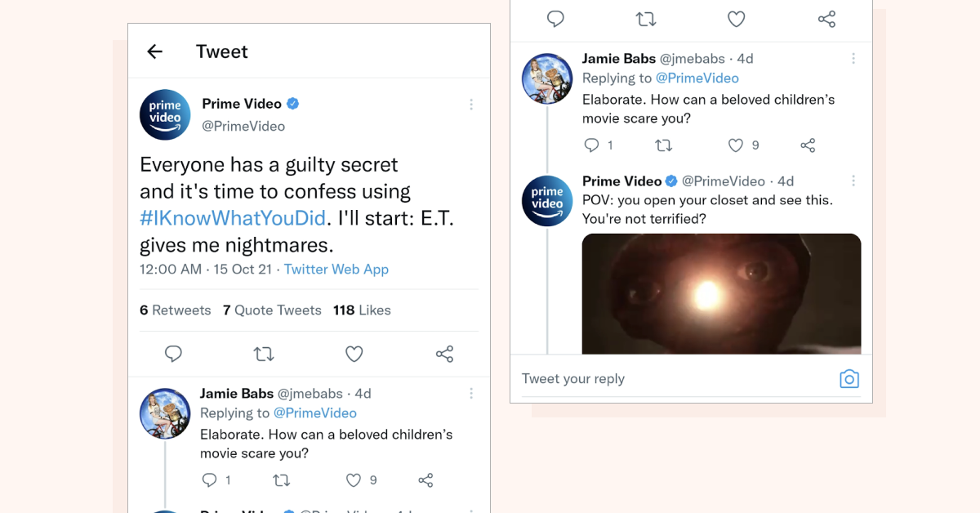
Task: Share the main Prime Video tweet
Action: click(x=444, y=354)
